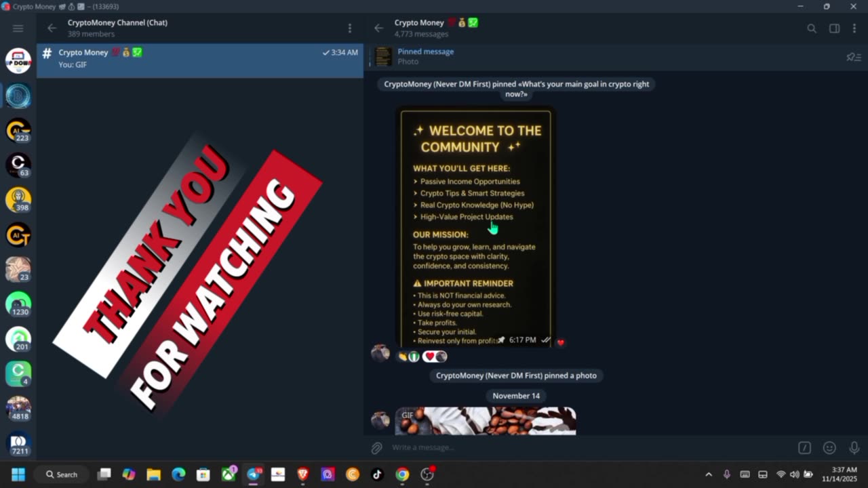Click the '4,773 messages' subtitle
The height and width of the screenshot is (488, 868).
[421, 34]
